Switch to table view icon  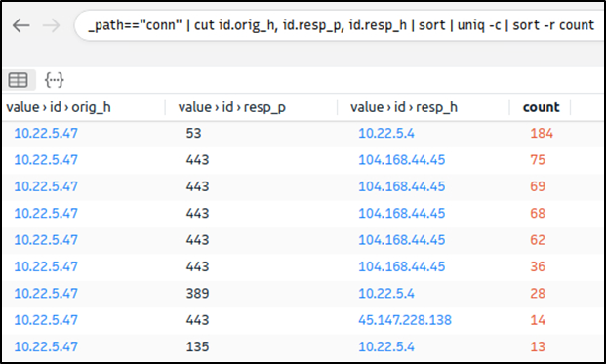point(18,80)
